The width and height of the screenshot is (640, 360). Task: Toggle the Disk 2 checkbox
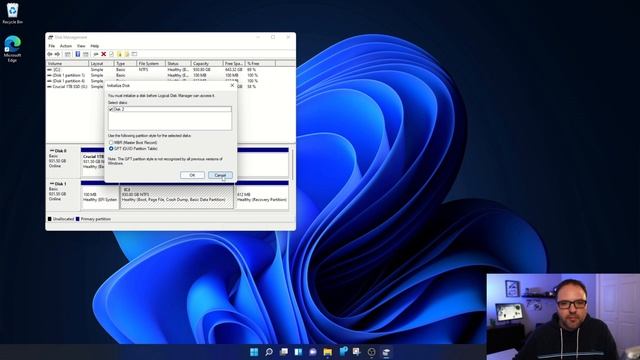point(111,109)
